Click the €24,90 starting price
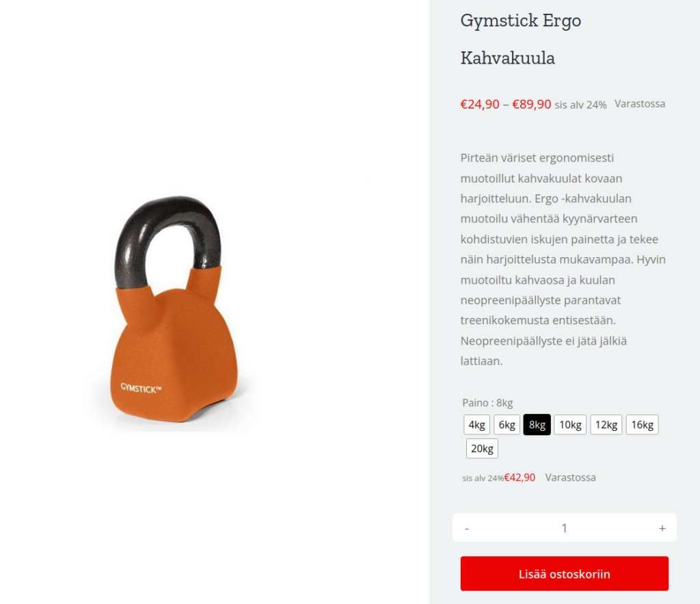Screen dimensions: 700x604 point(480,104)
